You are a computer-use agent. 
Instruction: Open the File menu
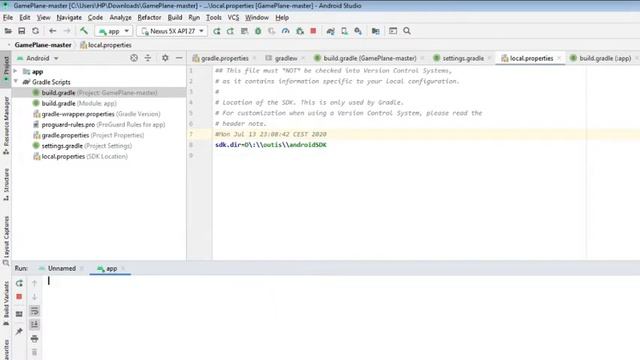click(8, 18)
